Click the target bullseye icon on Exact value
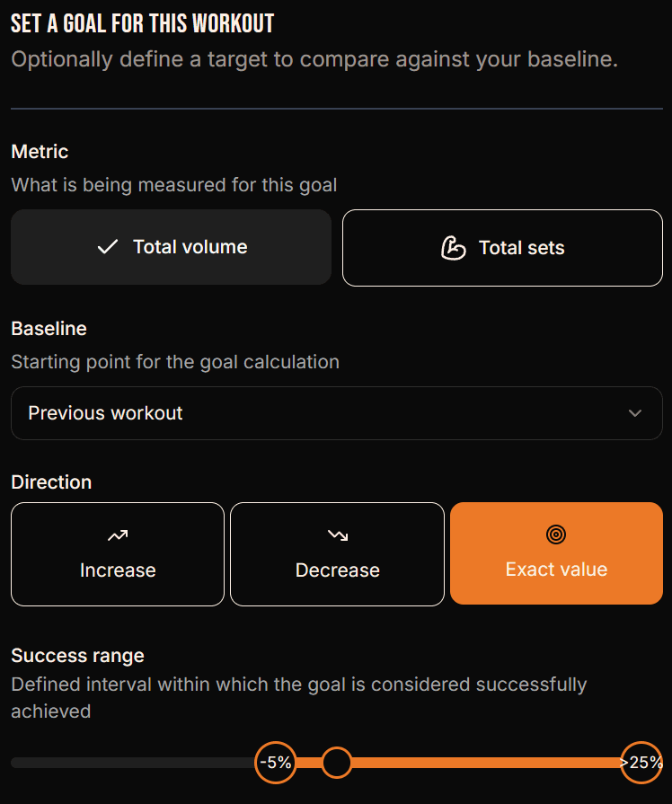Viewport: 672px width, 804px height. [555, 533]
